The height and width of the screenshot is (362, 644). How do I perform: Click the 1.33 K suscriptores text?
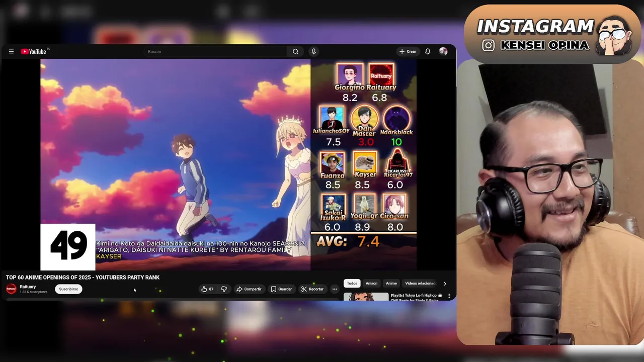pos(34,292)
